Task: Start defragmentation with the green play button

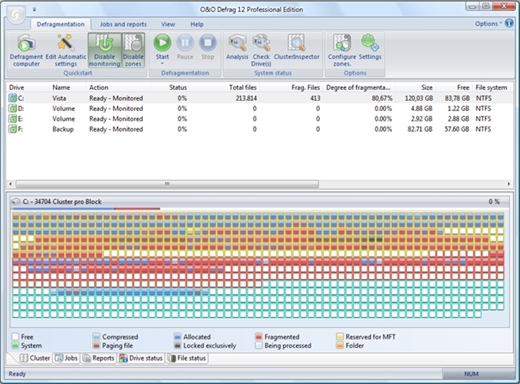Action: coord(162,43)
